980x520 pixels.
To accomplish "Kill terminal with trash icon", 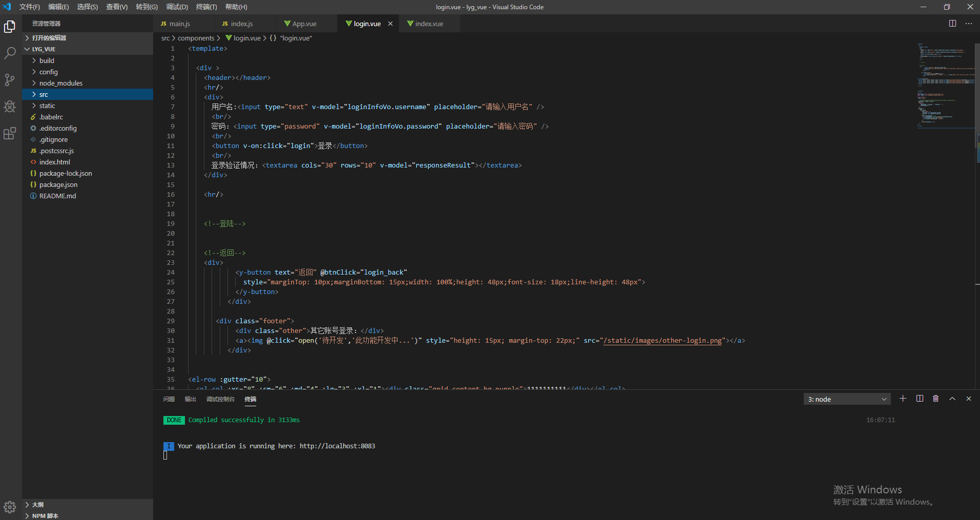I will (936, 399).
